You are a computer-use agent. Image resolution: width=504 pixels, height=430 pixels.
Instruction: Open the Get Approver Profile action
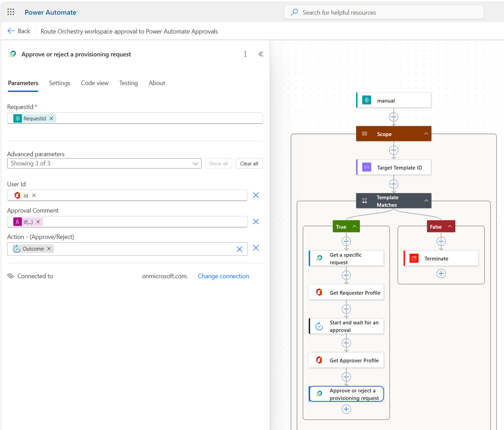pyautogui.click(x=346, y=360)
